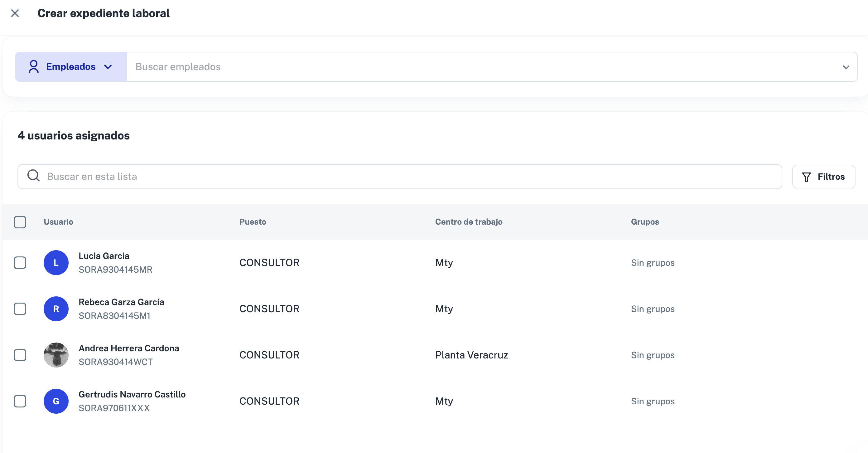Click Sin grupos in Lucia Garcia's row
This screenshot has width=868, height=453.
[x=653, y=263]
